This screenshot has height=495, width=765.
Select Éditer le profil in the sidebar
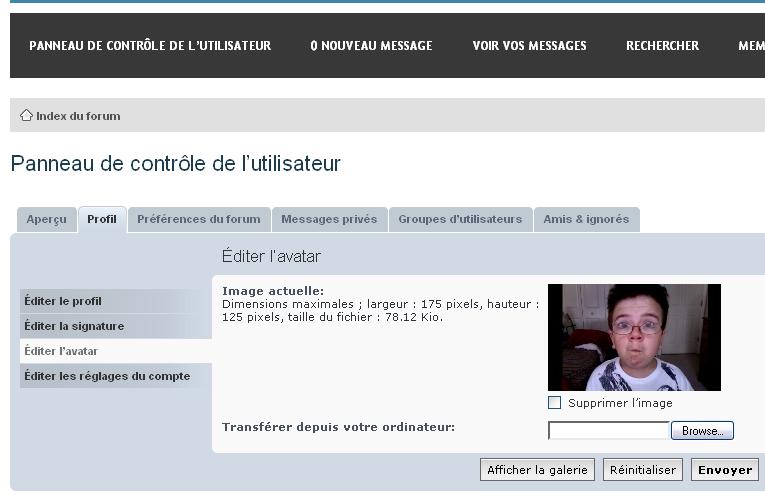click(63, 301)
